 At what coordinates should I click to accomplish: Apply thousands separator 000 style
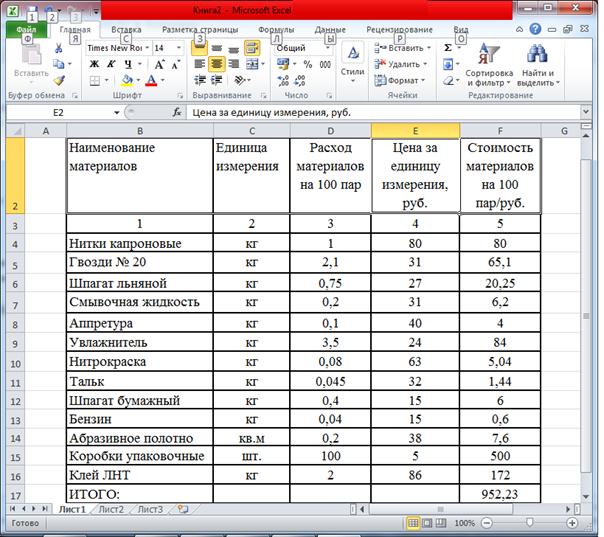325,64
